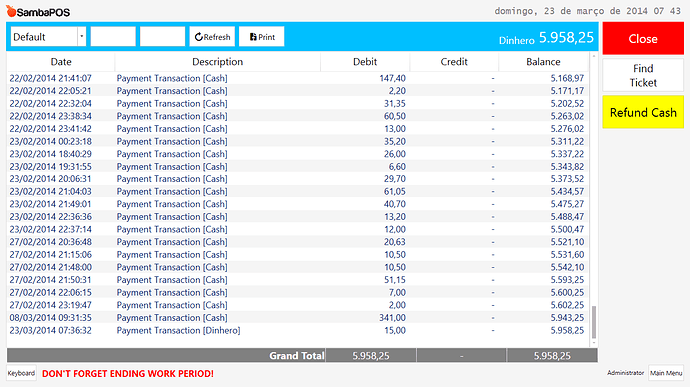Viewport: 690px width, 387px height.
Task: Select the row dated 27/02/2014 23:19:47
Action: click(x=297, y=305)
